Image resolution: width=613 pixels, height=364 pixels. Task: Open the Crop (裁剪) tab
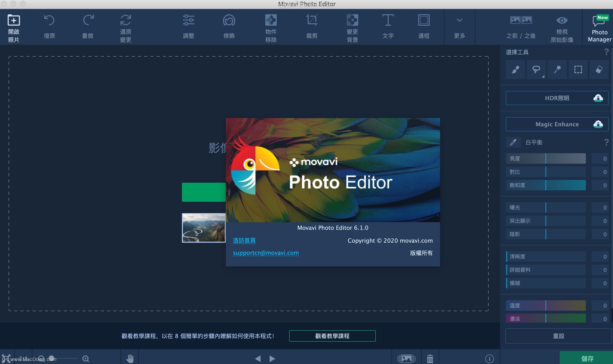312,27
